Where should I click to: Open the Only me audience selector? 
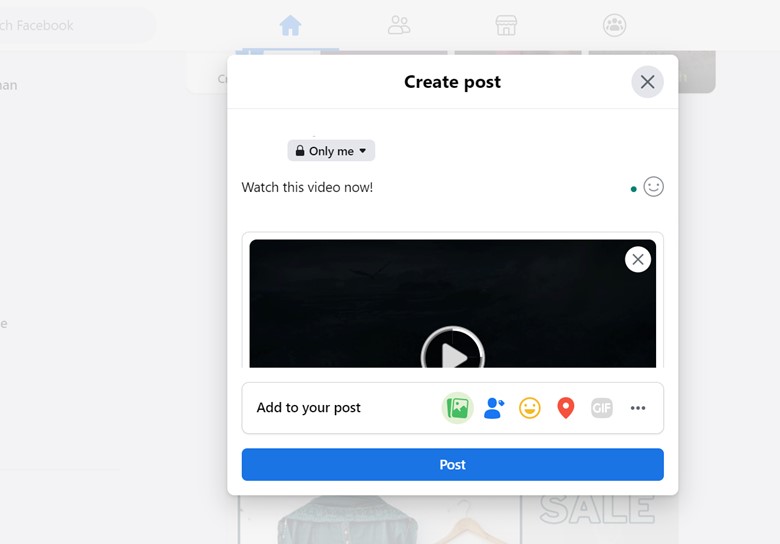coord(331,151)
